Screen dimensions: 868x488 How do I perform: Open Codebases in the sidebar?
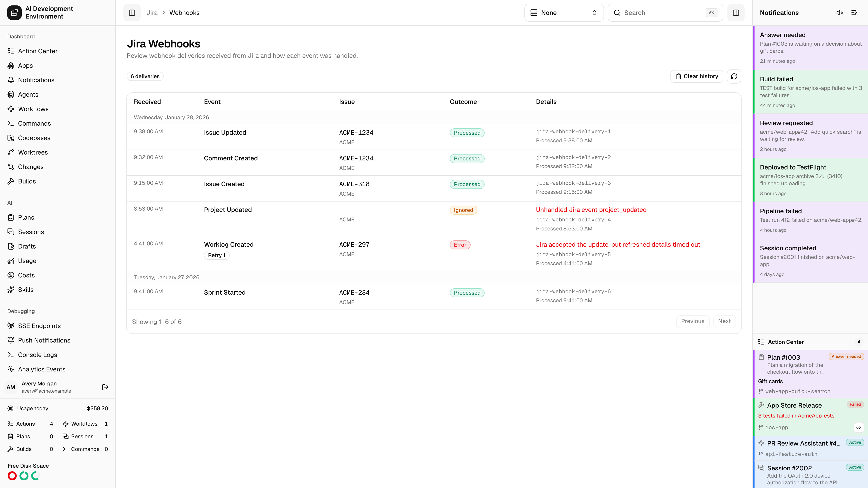click(x=58, y=138)
